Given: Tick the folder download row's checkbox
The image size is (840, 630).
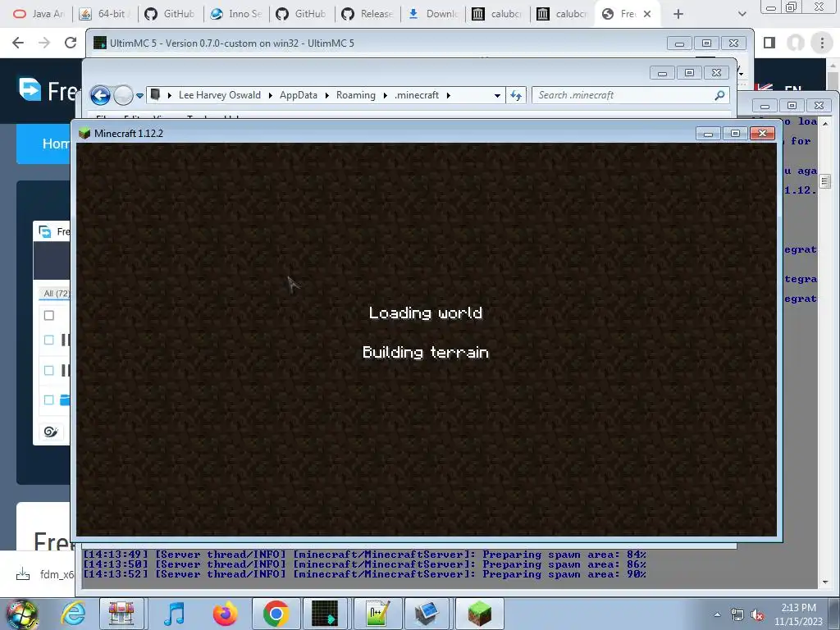Looking at the screenshot, I should [48, 399].
